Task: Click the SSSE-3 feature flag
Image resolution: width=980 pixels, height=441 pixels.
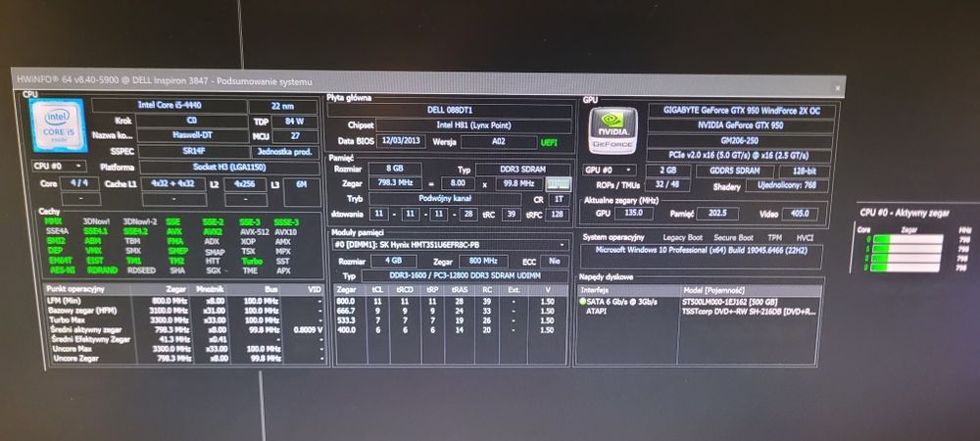Action: [285, 222]
